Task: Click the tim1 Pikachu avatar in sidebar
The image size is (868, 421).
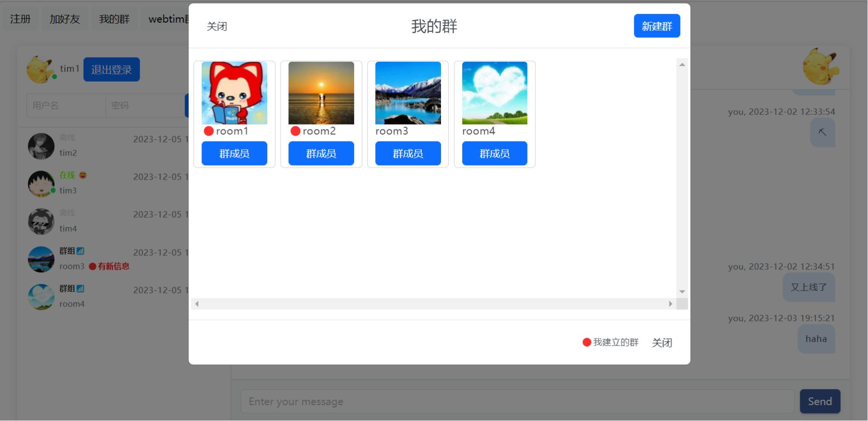Action: [41, 70]
